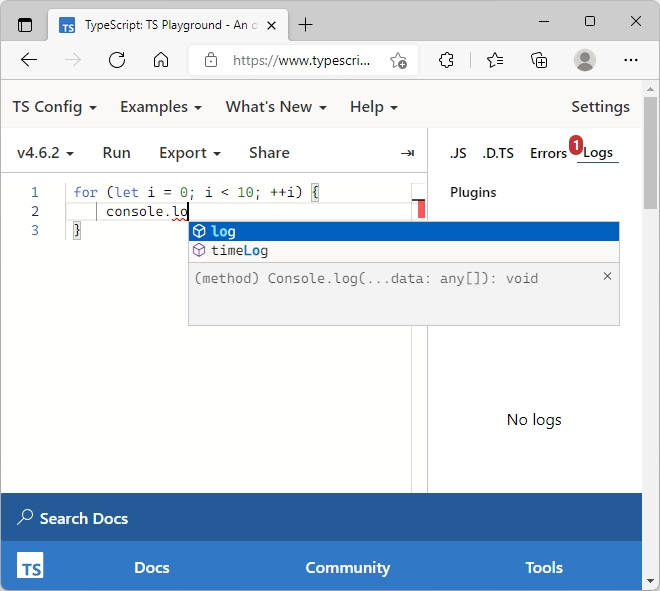Open the favorites star list icon

[x=495, y=60]
